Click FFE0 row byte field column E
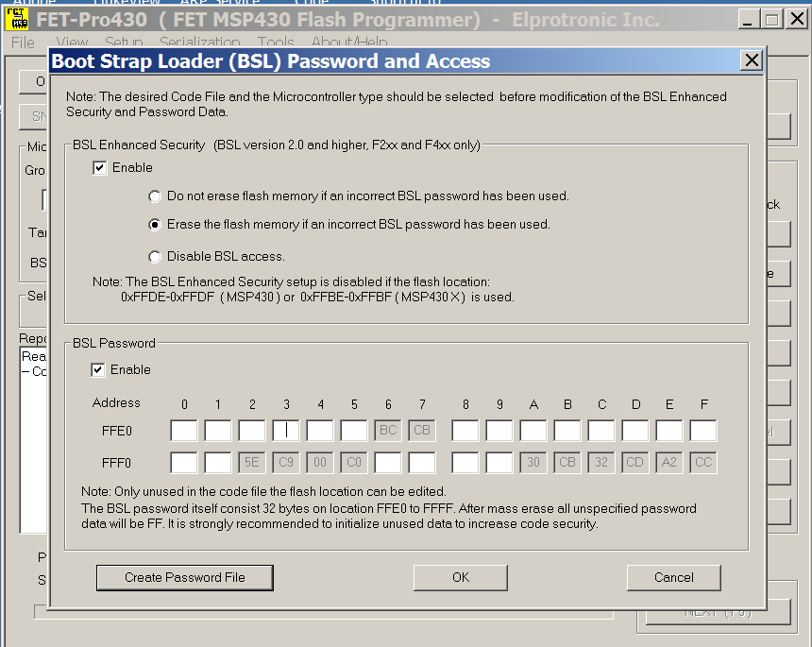Image resolution: width=812 pixels, height=647 pixels. click(x=669, y=431)
